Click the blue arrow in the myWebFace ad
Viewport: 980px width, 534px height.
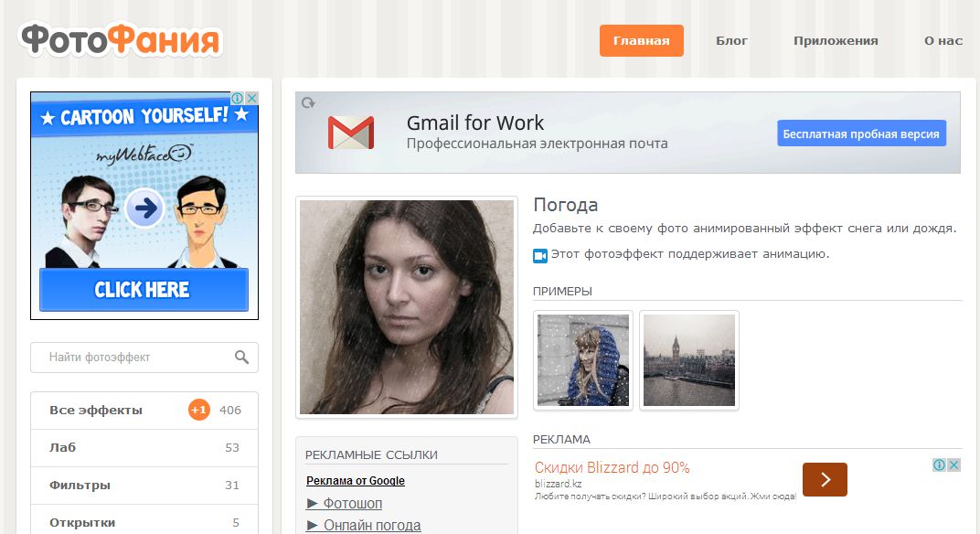pyautogui.click(x=144, y=208)
